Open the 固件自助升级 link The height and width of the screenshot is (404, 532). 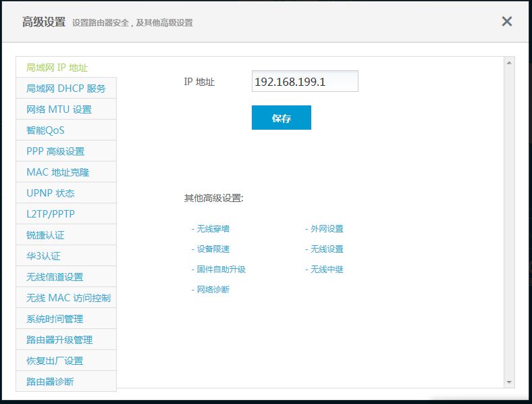221,270
